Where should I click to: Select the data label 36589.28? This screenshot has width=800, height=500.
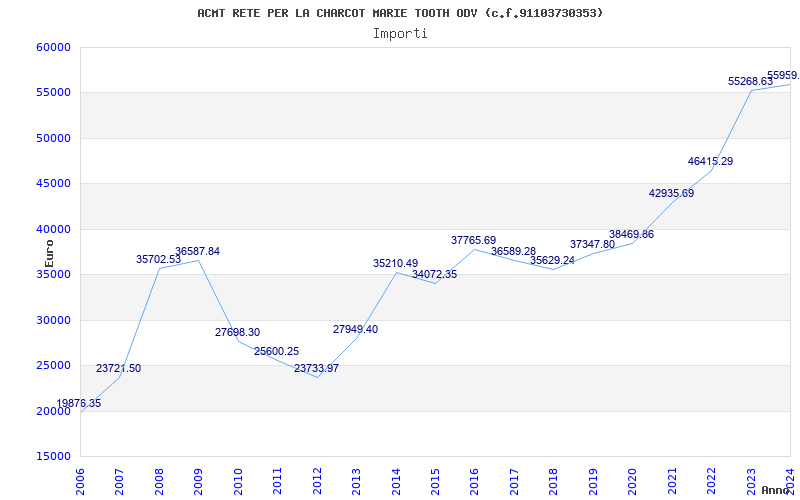(x=513, y=252)
